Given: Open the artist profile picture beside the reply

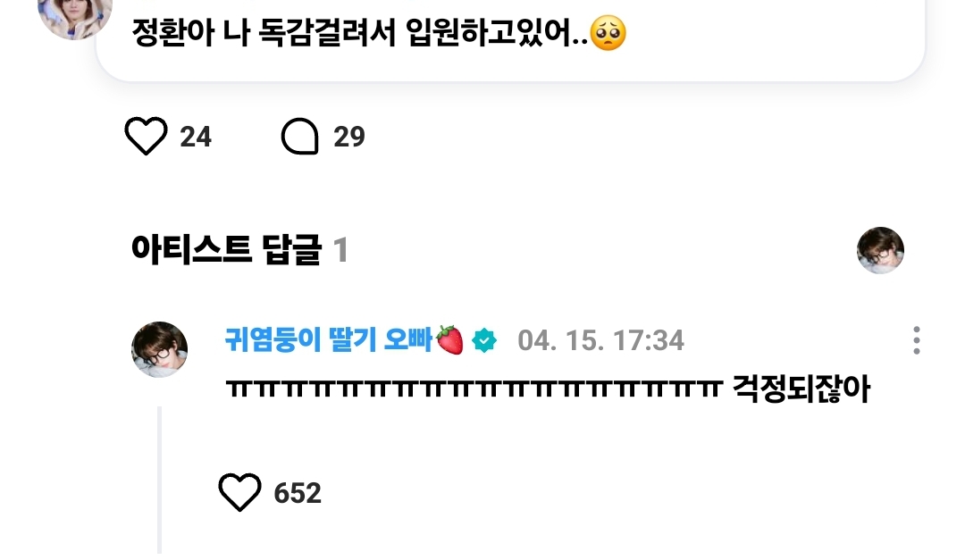Looking at the screenshot, I should pyautogui.click(x=159, y=349).
